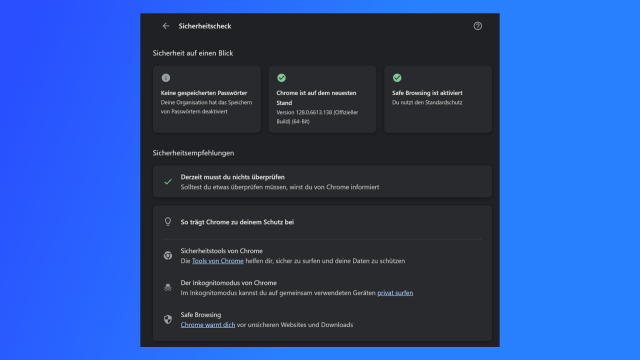This screenshot has width=640, height=360.
Task: Click the Der Inkognitomodus von Chrome entry
Action: pos(322,288)
